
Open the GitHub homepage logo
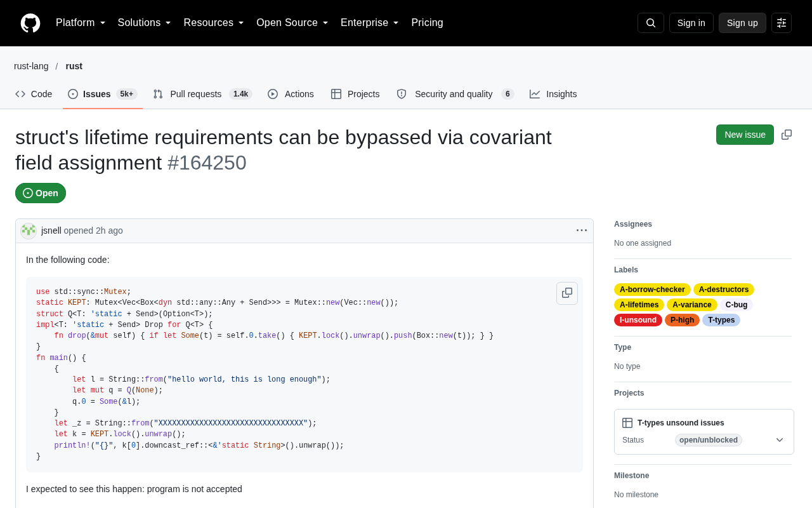(x=30, y=23)
